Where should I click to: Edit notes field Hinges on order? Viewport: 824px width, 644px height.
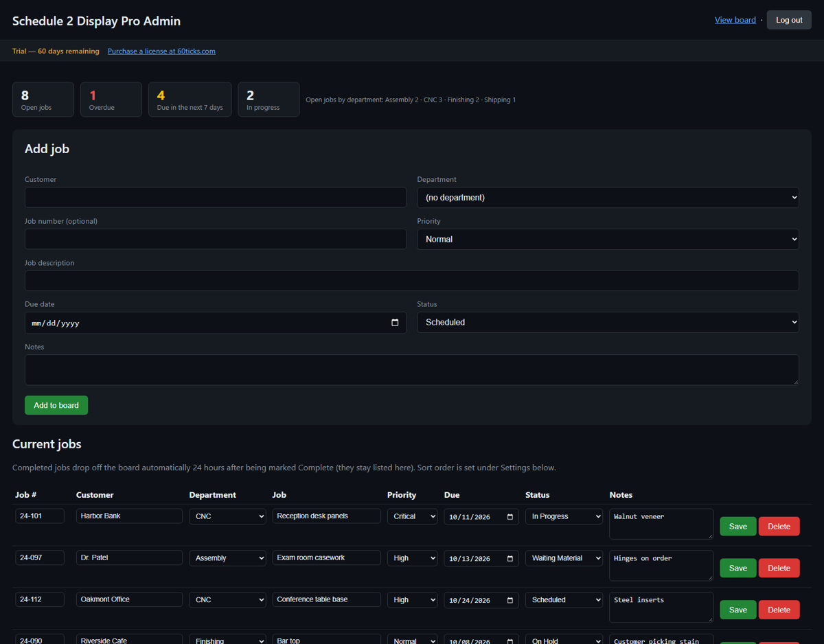coord(661,566)
